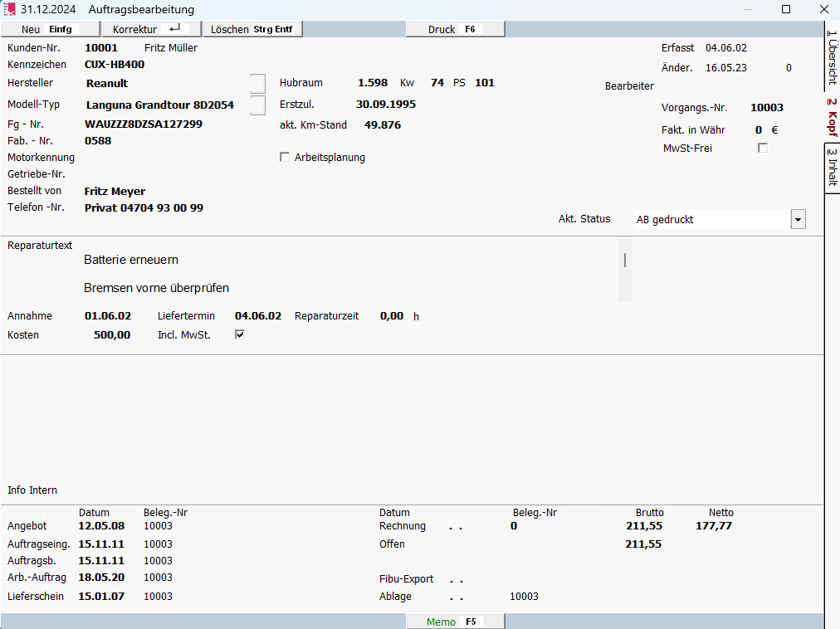840x629 pixels.
Task: Click the app icon in title bar
Action: click(10, 10)
